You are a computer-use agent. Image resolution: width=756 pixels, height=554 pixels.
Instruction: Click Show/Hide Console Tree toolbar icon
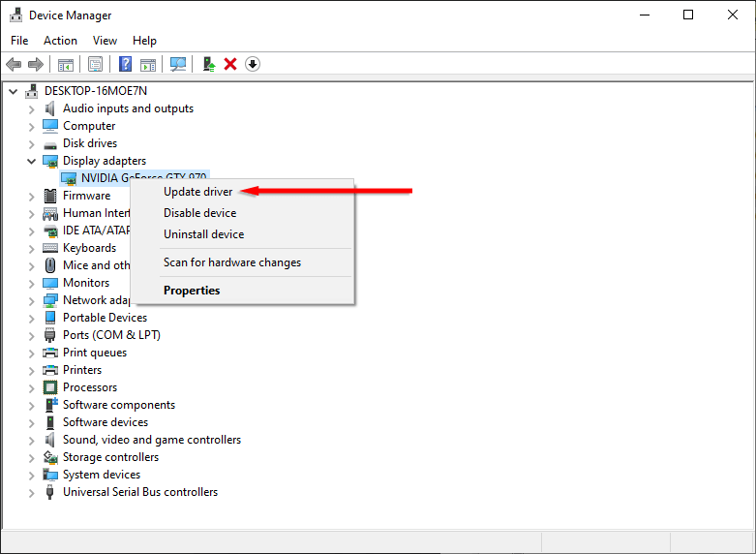[x=66, y=64]
